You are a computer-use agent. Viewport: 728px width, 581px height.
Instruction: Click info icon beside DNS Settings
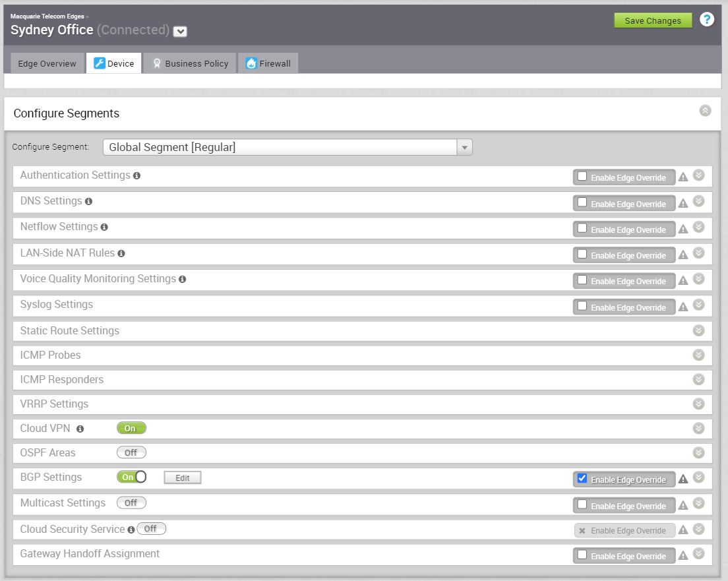click(88, 202)
